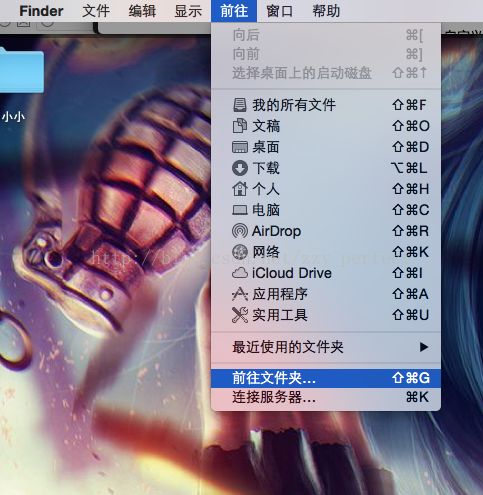Open the Finder menu in menu bar
The image size is (483, 495).
point(41,11)
